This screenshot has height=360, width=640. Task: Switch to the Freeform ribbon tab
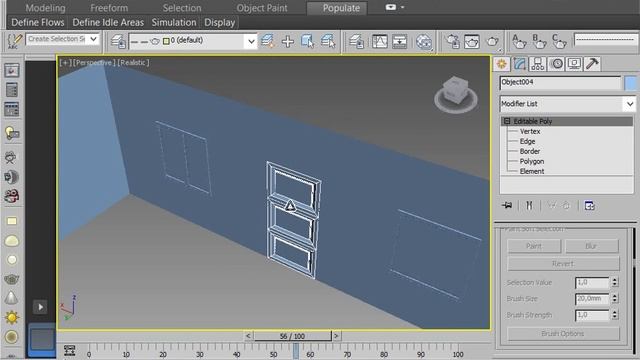[109, 8]
